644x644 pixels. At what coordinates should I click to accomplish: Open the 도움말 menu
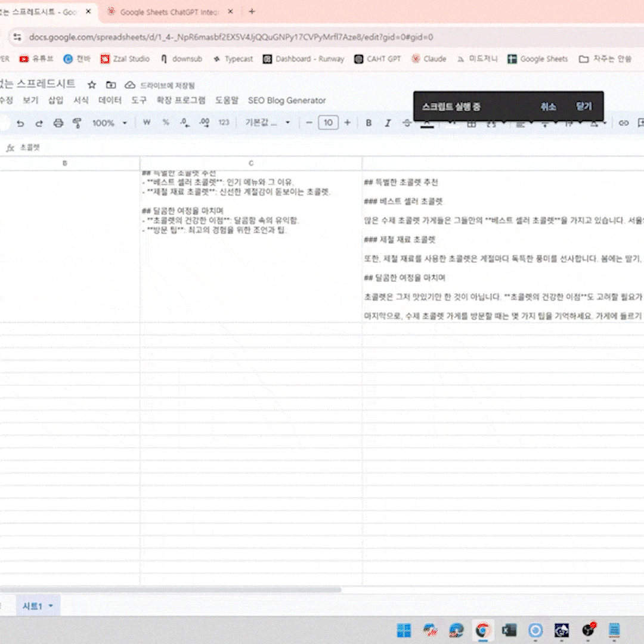pyautogui.click(x=227, y=100)
